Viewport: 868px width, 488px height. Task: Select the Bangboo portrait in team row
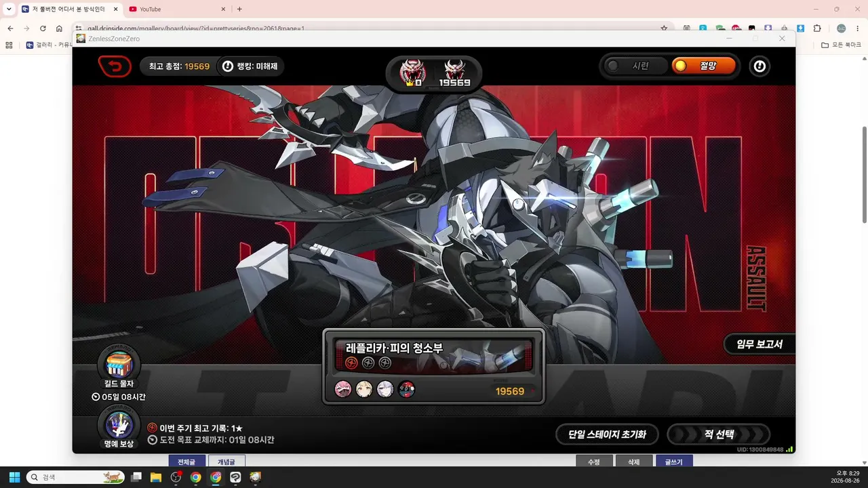point(406,390)
